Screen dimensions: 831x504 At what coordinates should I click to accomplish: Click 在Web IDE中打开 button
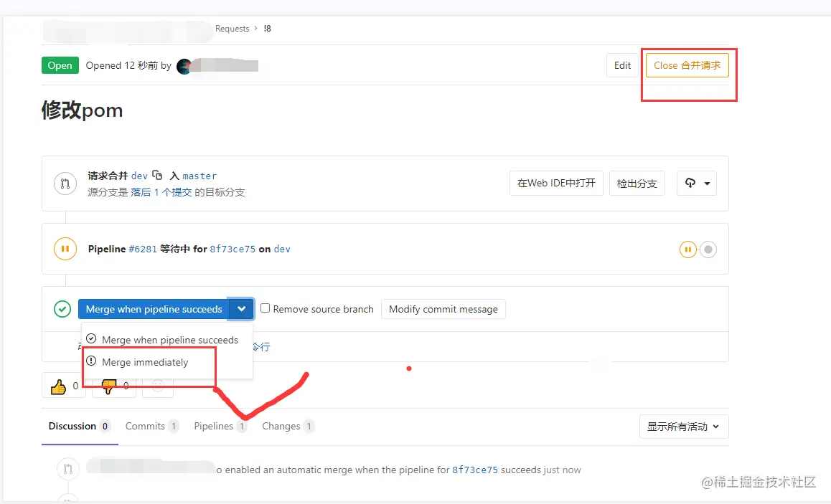(x=556, y=184)
